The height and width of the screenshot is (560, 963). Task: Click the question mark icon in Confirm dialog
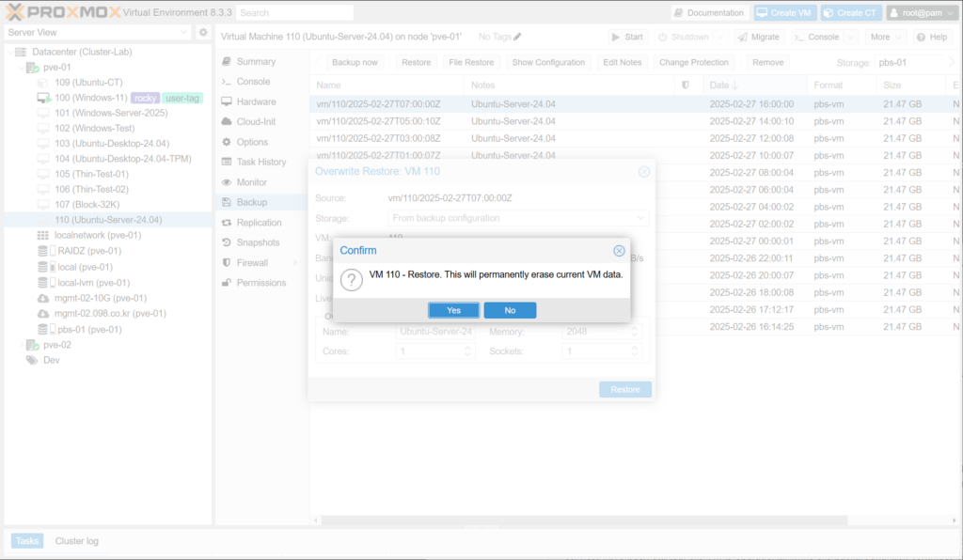pyautogui.click(x=351, y=279)
